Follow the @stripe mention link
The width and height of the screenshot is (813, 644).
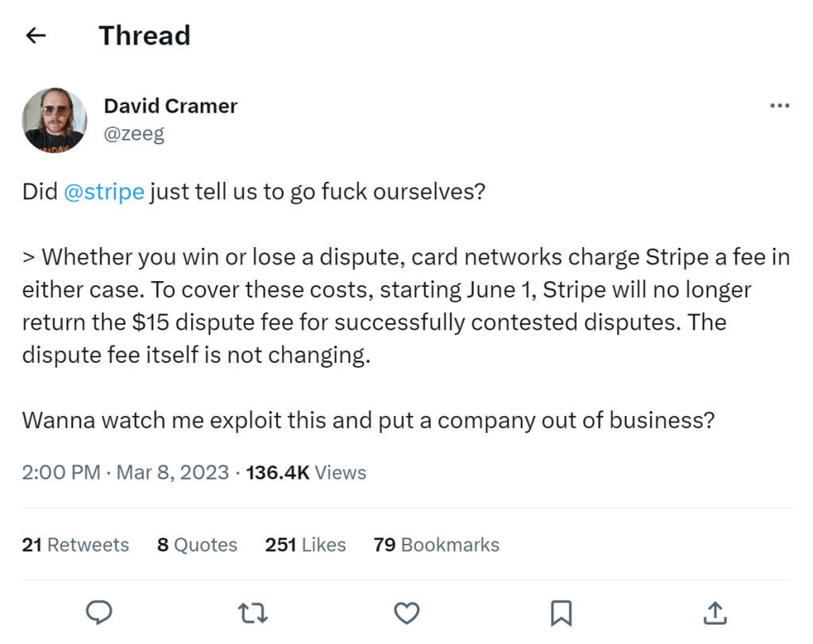(x=104, y=192)
